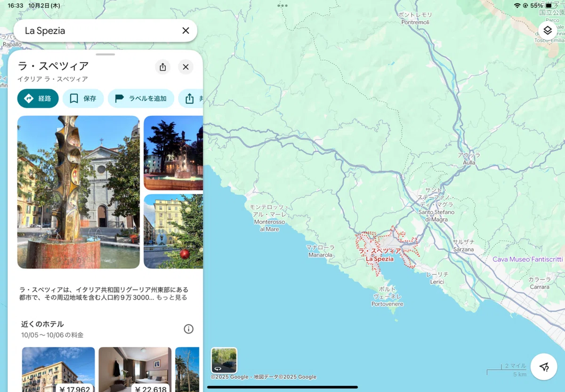Open the night fountain photo
565x392 pixels.
point(173,153)
